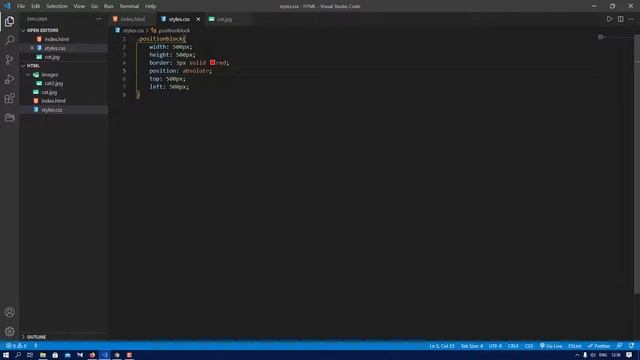
Task: Select index.html in HTML folder tree
Action: pos(53,101)
